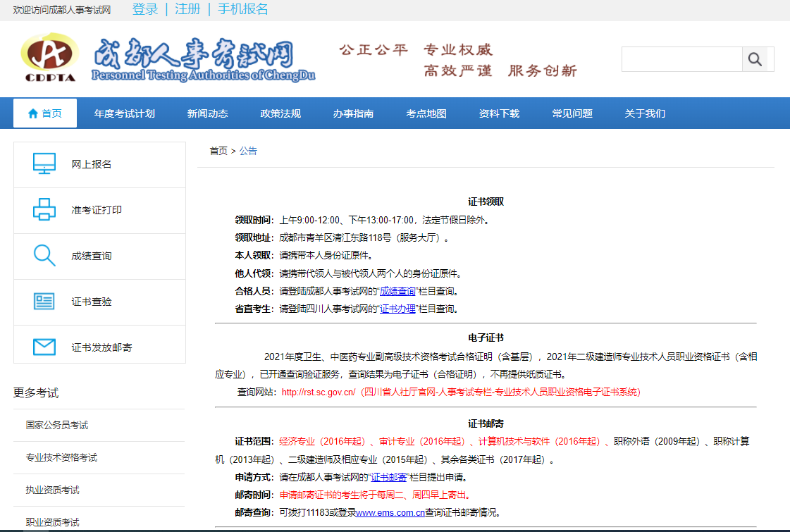The width and height of the screenshot is (790, 532).
Task: Click the 证书邮寄 section heading
Action: click(x=486, y=423)
